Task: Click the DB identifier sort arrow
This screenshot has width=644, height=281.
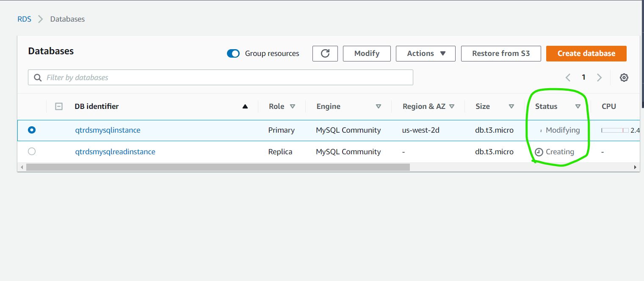Action: click(245, 107)
